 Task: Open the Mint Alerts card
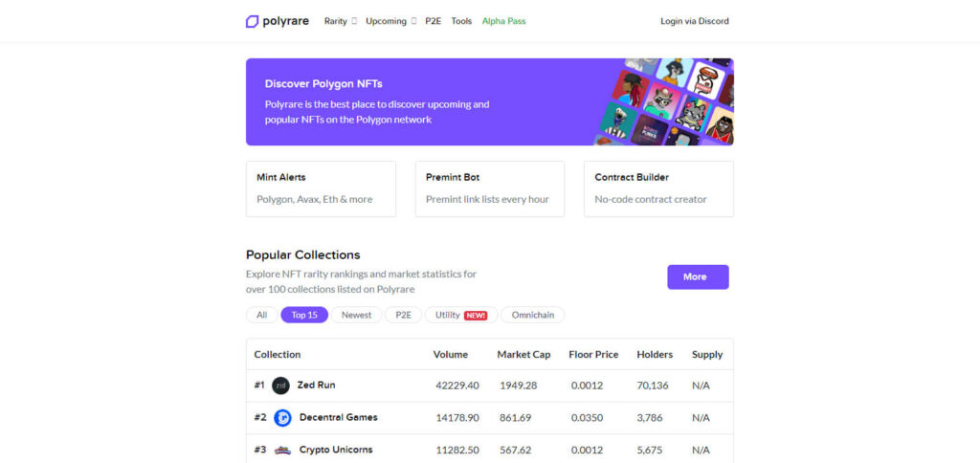point(321,188)
